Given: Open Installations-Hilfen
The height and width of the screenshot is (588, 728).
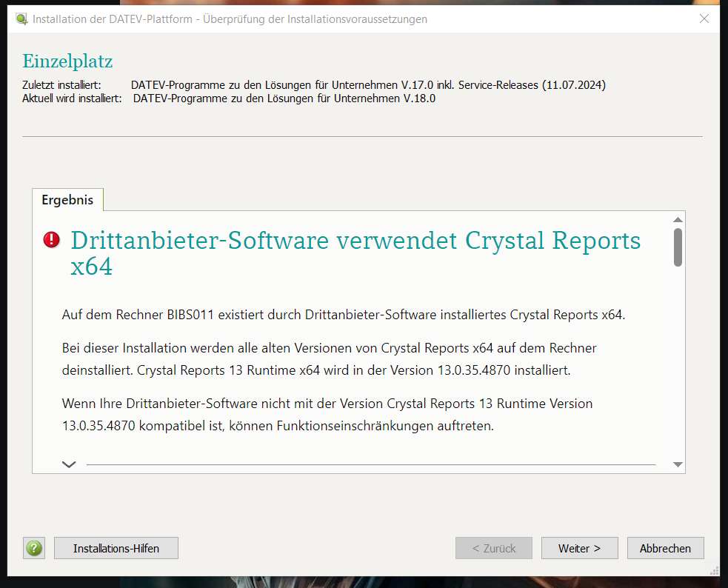Looking at the screenshot, I should tap(116, 549).
